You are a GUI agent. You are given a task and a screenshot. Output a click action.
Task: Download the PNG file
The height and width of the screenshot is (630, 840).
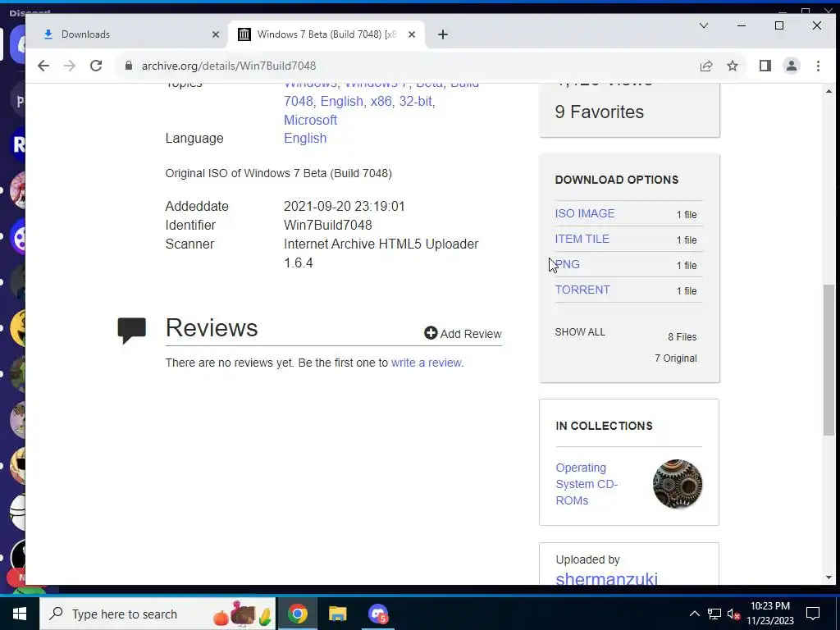(568, 264)
